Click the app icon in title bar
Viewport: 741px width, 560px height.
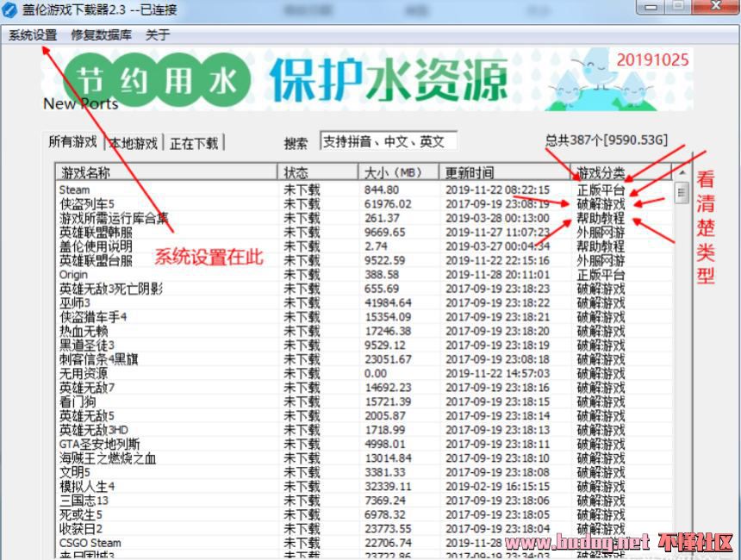pyautogui.click(x=10, y=10)
